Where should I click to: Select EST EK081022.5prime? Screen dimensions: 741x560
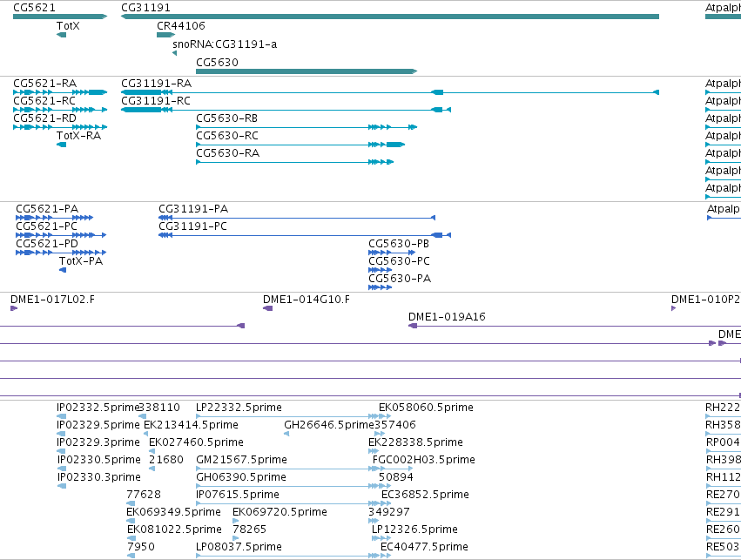pos(174,530)
